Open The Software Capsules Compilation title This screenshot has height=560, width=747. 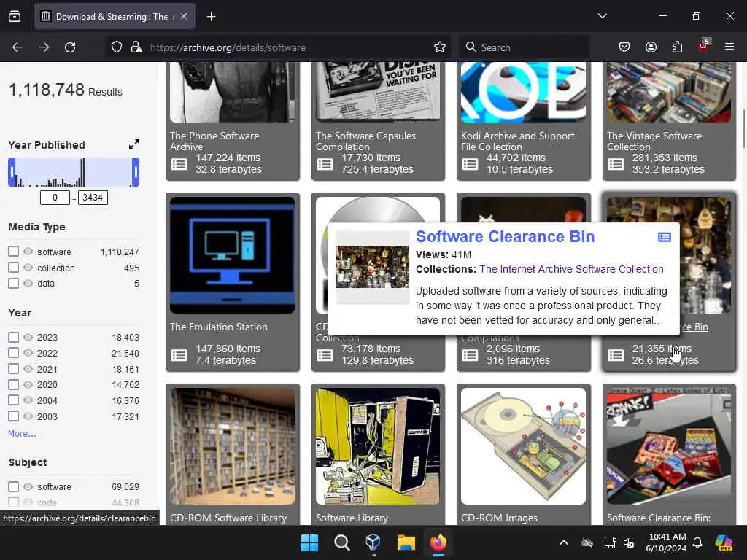pos(365,141)
